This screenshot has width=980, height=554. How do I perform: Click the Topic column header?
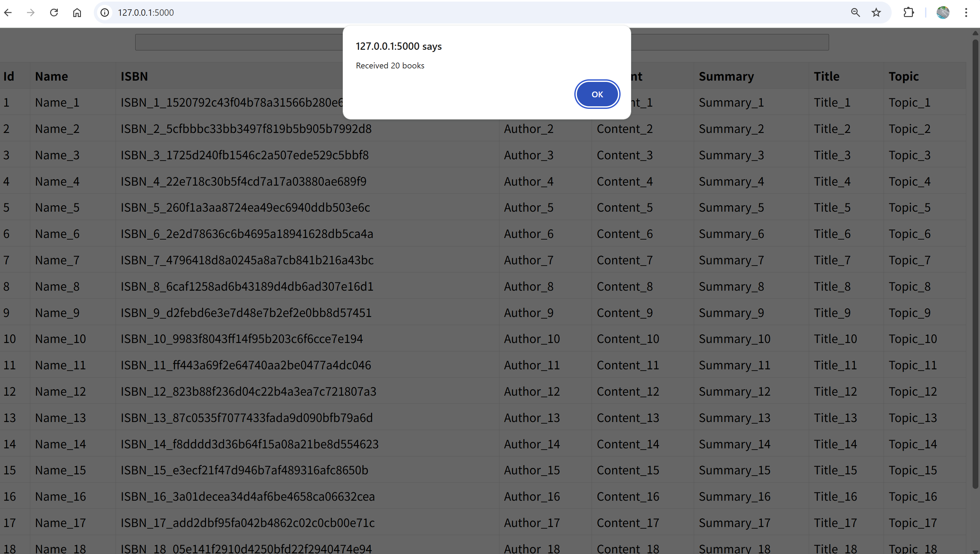pos(903,76)
